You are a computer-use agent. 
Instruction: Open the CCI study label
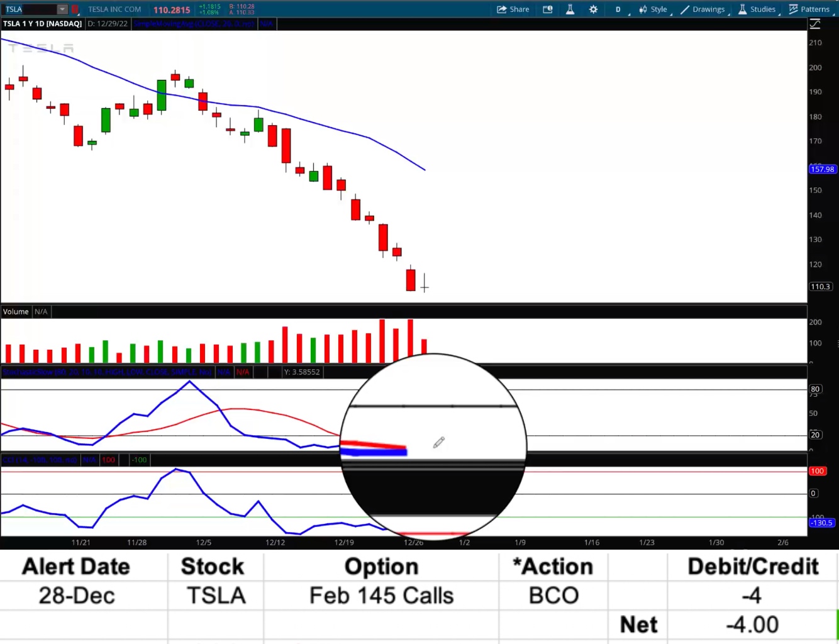(40, 460)
